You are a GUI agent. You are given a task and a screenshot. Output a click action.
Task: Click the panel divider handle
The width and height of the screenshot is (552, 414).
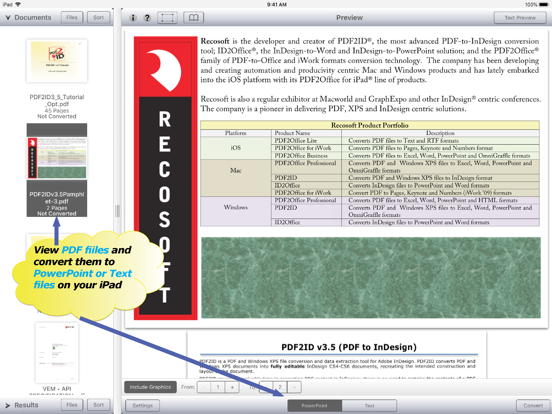click(118, 211)
